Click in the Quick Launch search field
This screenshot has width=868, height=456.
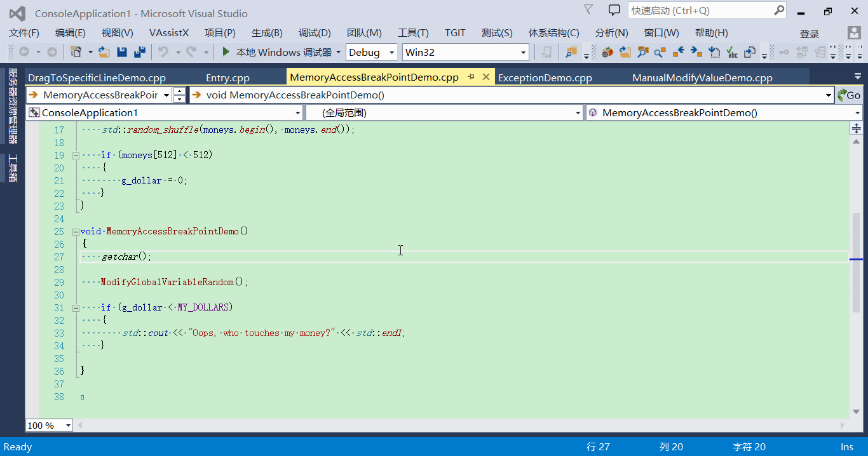tap(700, 10)
